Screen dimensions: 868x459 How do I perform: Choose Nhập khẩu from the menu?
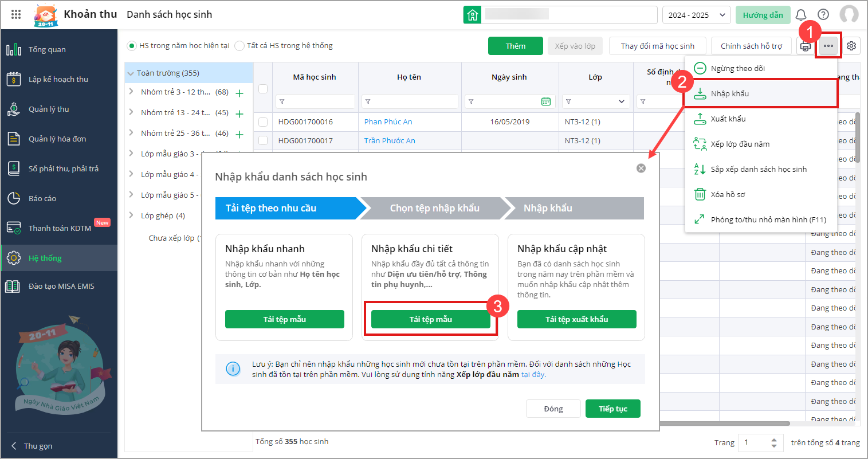pyautogui.click(x=761, y=93)
